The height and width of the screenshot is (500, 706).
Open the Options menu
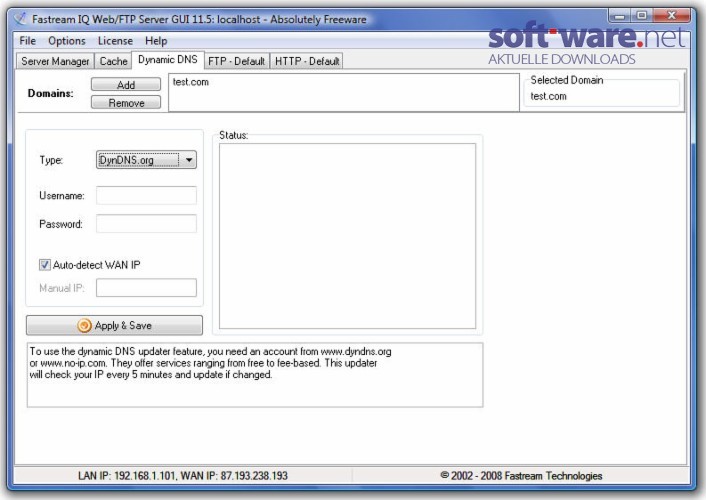67,41
